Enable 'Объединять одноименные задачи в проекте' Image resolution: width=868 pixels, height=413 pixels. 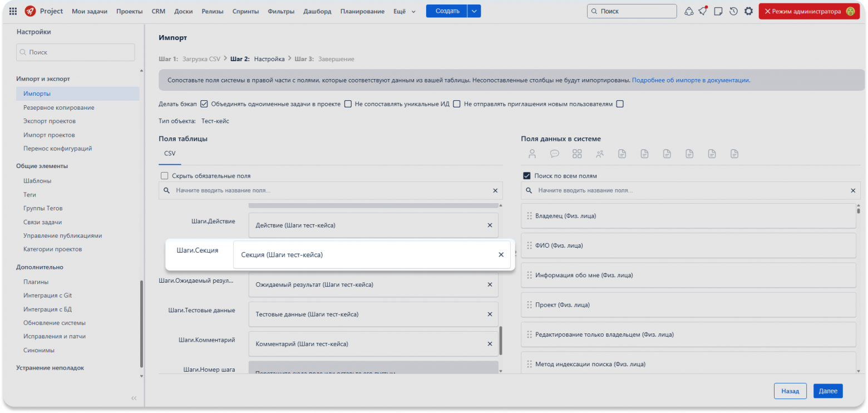point(348,104)
